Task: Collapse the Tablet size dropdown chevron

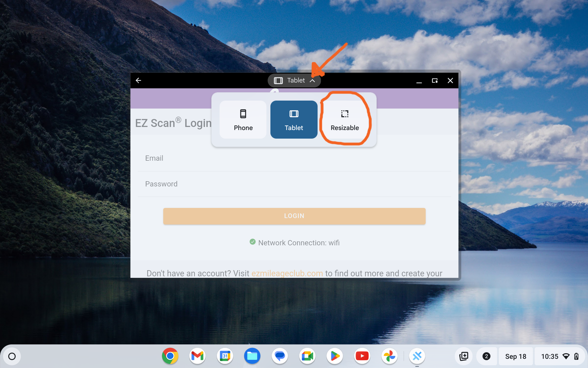Action: click(312, 81)
